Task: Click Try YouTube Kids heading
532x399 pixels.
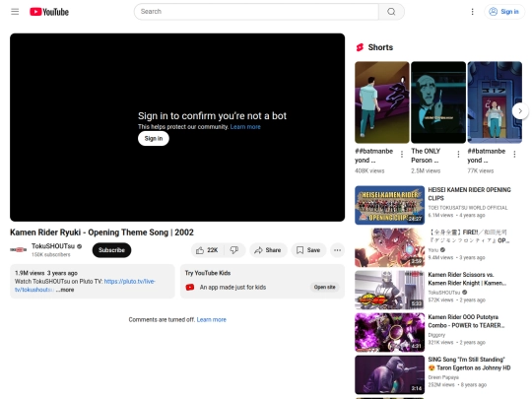Action: (x=208, y=273)
